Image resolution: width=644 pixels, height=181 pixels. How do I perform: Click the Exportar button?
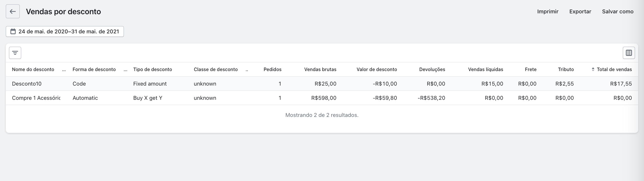tap(580, 12)
